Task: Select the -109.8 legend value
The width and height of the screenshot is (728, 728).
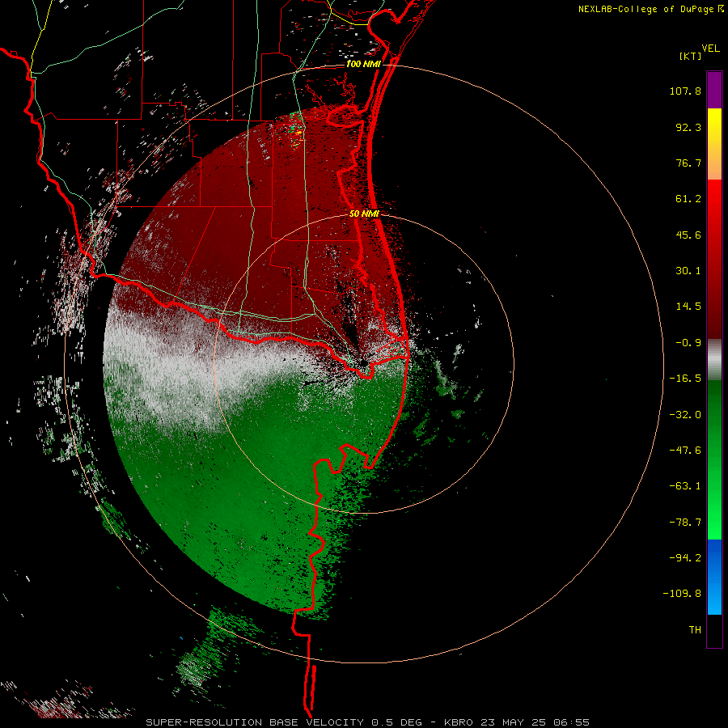Action: pyautogui.click(x=682, y=594)
